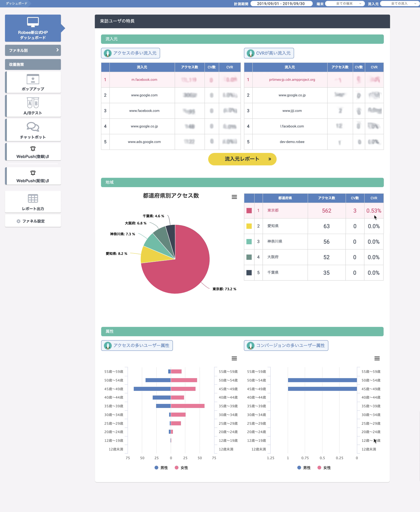Open the A/Bテスト test tube icon

pyautogui.click(x=33, y=103)
